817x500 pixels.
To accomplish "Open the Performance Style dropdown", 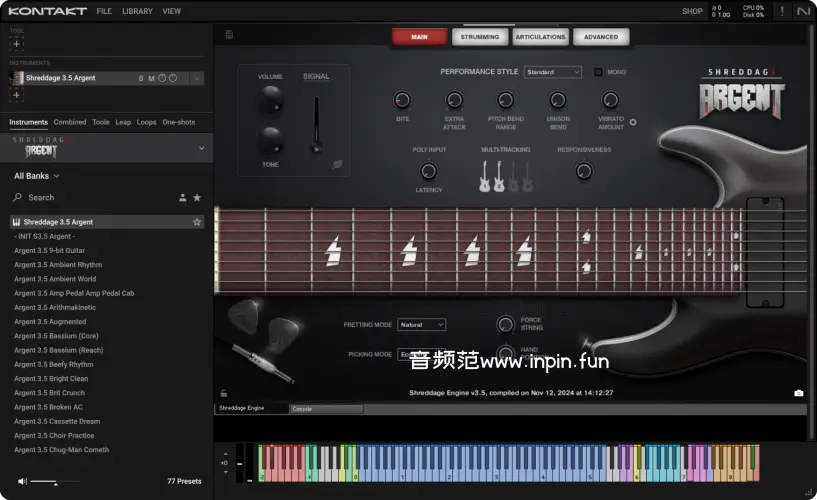I will (x=553, y=72).
